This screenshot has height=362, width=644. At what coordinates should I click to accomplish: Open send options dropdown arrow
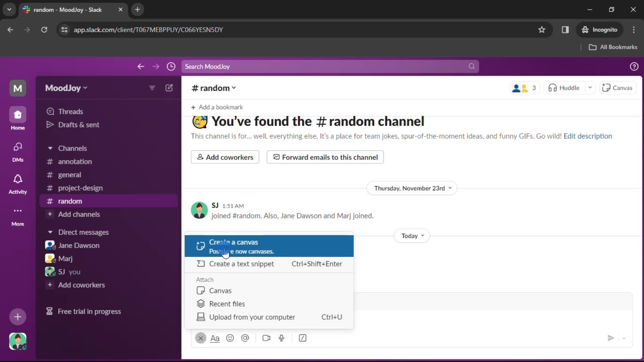(x=624, y=338)
